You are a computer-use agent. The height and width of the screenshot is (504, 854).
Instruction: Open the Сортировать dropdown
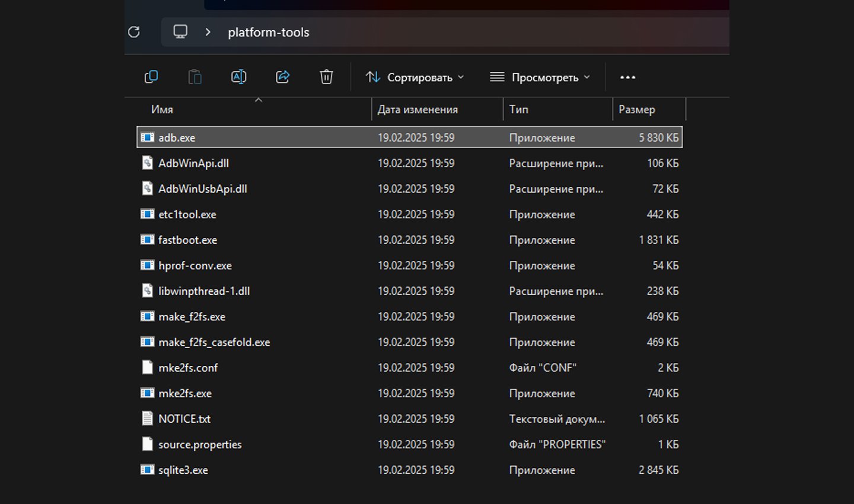tap(415, 77)
